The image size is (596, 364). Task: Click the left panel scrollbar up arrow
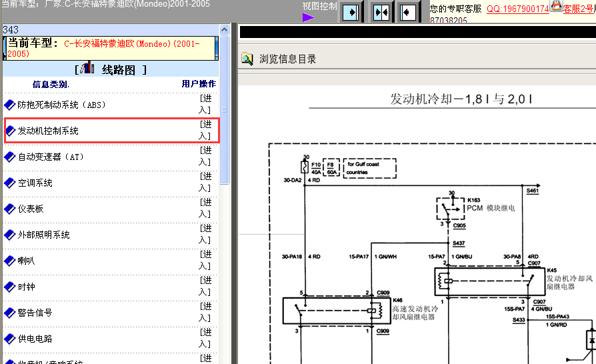point(224,29)
